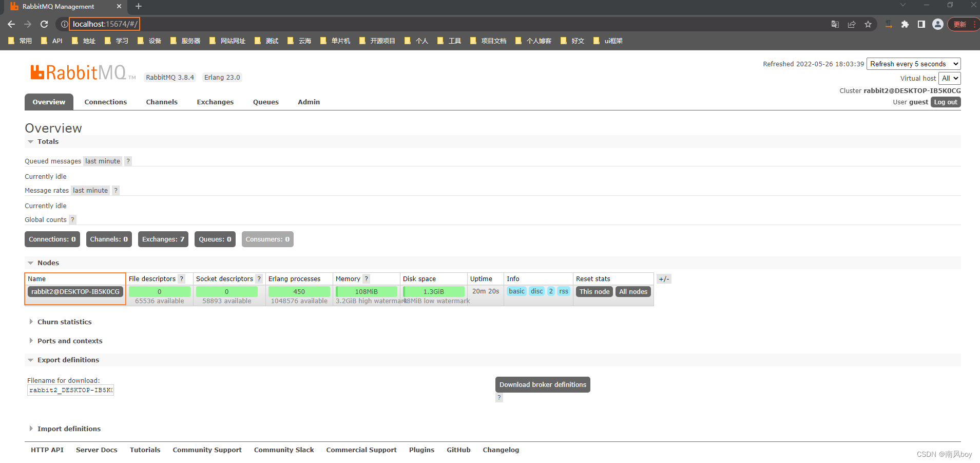Viewport: 980px width, 463px height.
Task: Open the Exchanges: 7 count button
Action: click(x=163, y=239)
